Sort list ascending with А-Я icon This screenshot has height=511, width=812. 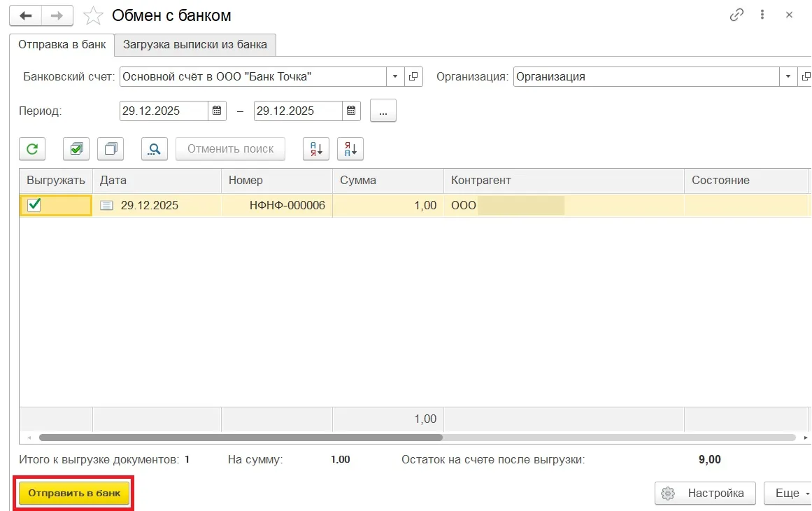click(316, 149)
